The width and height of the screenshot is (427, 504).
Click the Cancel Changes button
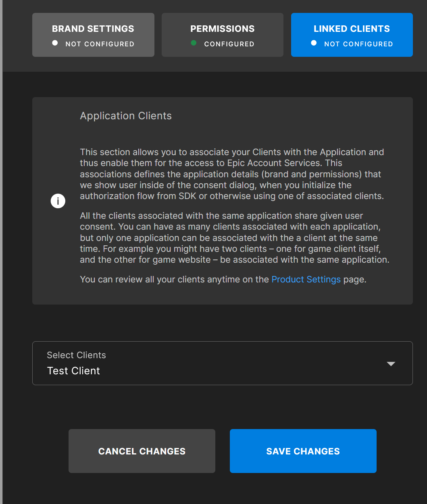[142, 451]
